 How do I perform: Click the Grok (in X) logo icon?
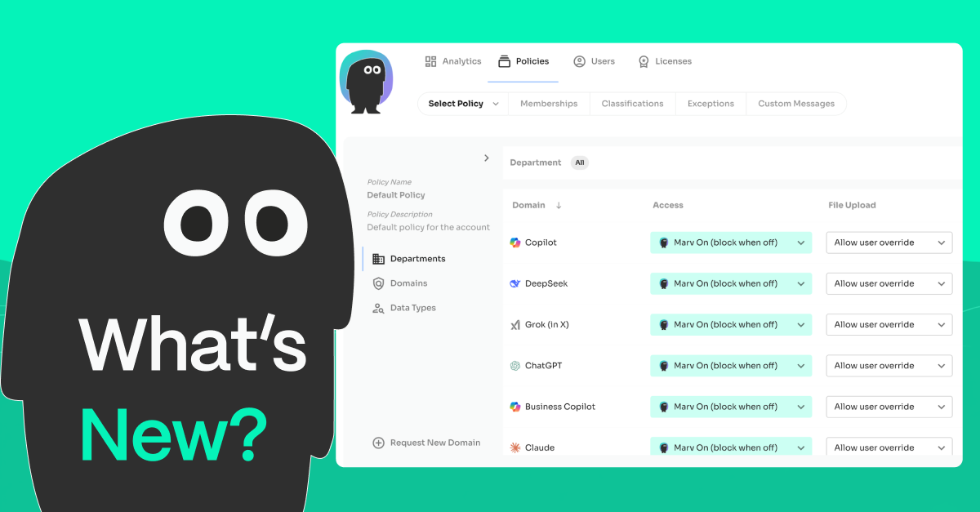click(x=515, y=325)
